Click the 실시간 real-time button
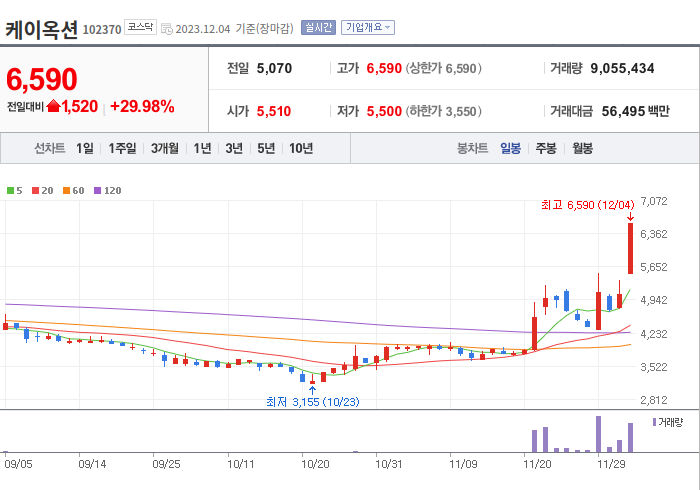Viewport: 700px width, 490px height. [318, 28]
